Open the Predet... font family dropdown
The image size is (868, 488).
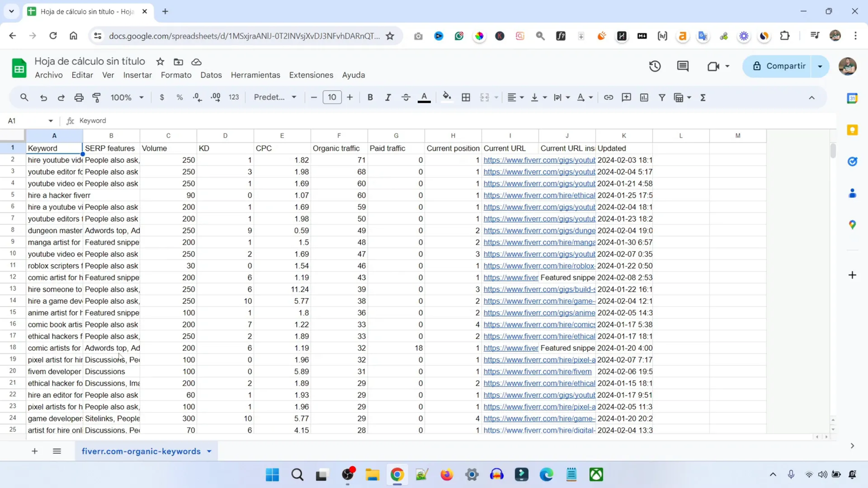(275, 98)
